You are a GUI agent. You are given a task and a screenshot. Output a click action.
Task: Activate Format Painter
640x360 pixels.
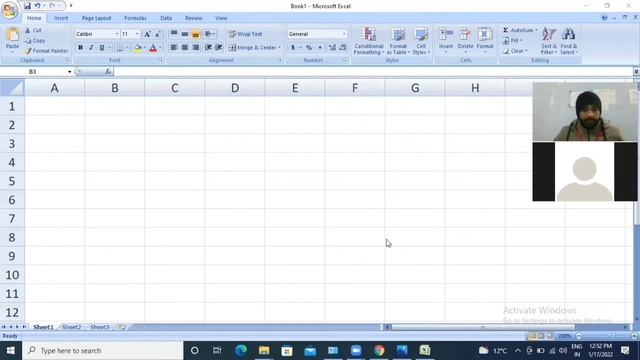click(x=46, y=51)
